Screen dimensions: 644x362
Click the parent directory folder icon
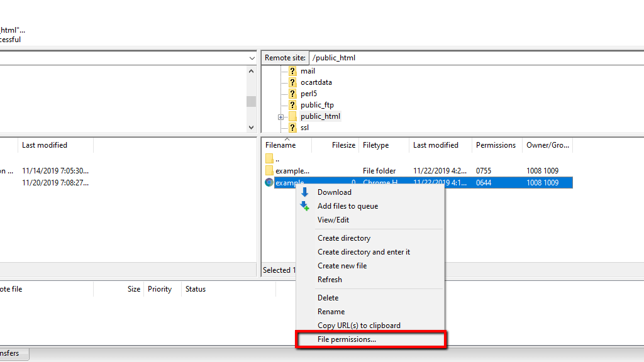click(x=269, y=158)
